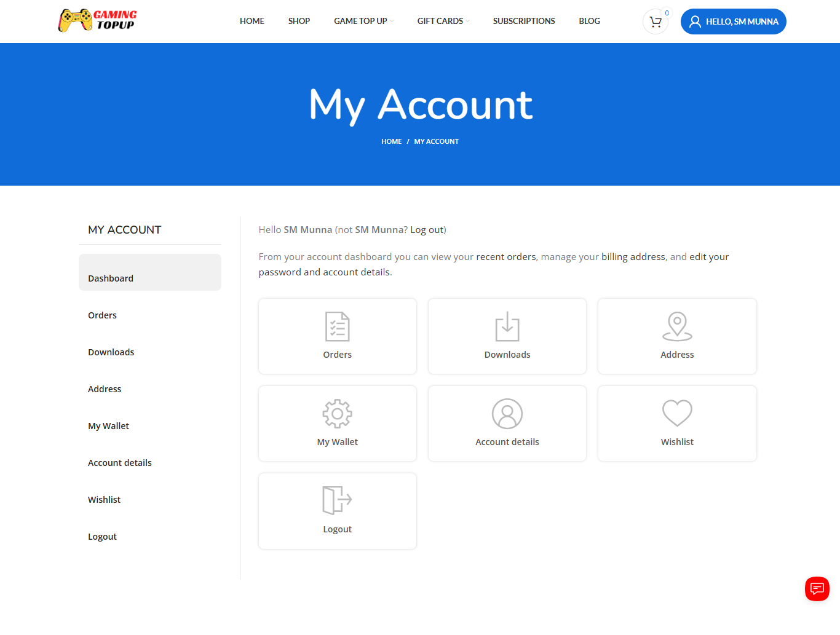Open the red live chat widget
Viewport: 840px width, 635px height.
(817, 589)
